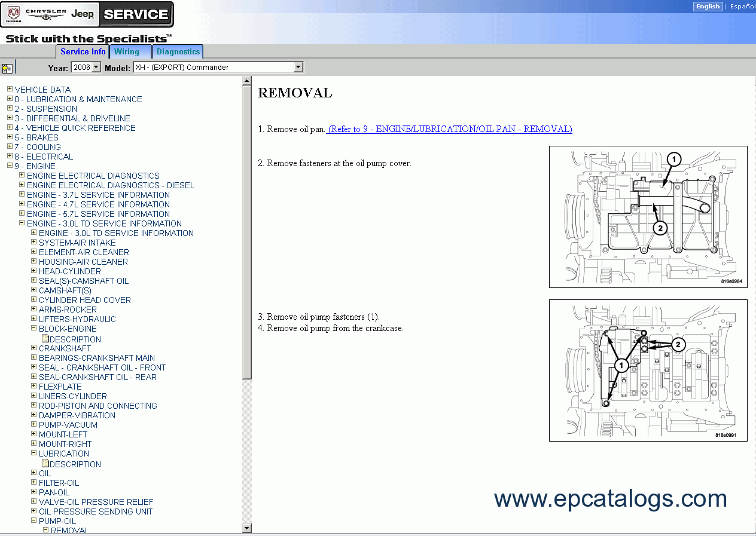Viewport: 756px width, 536px height.
Task: Select the English language button
Action: coord(708,7)
